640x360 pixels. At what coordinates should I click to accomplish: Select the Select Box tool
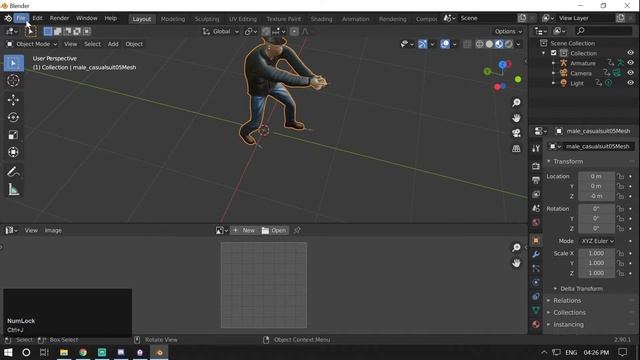13,63
